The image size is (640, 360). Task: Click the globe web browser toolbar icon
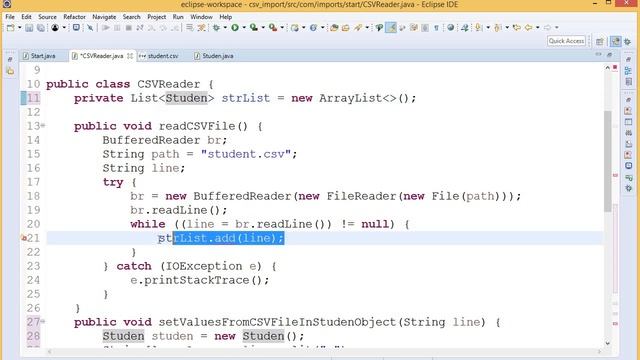[x=451, y=28]
